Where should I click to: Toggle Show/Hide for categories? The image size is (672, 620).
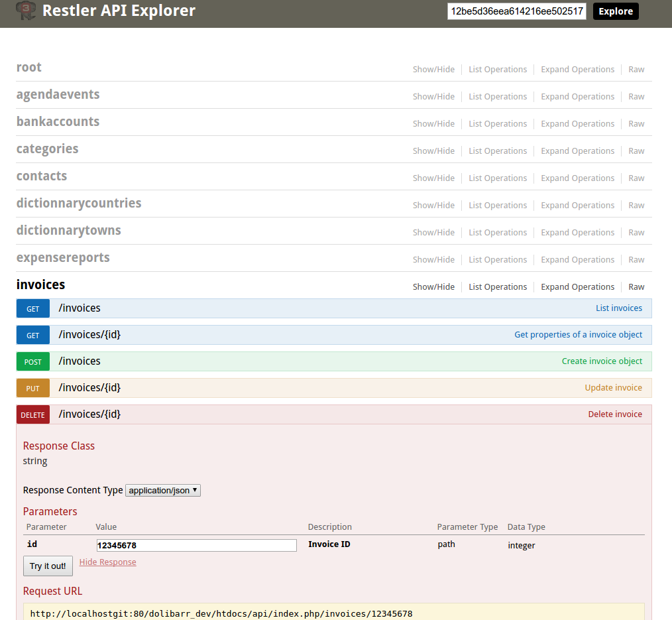tap(433, 151)
